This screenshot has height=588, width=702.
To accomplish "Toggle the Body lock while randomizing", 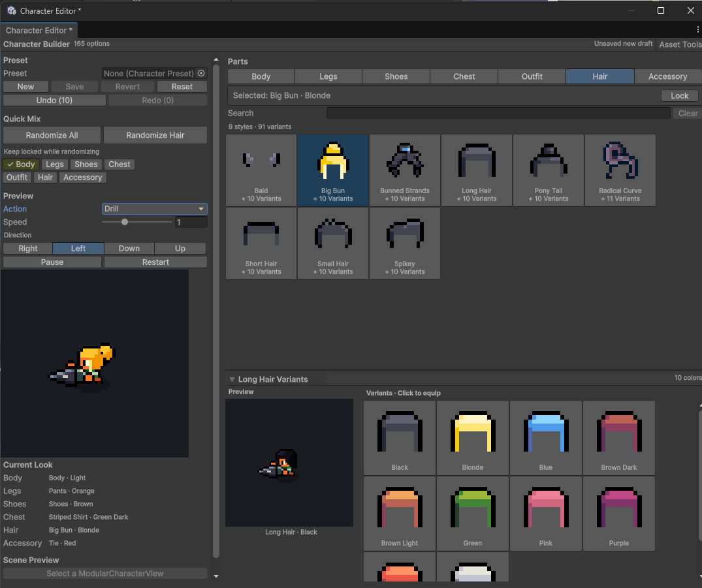I will click(21, 164).
